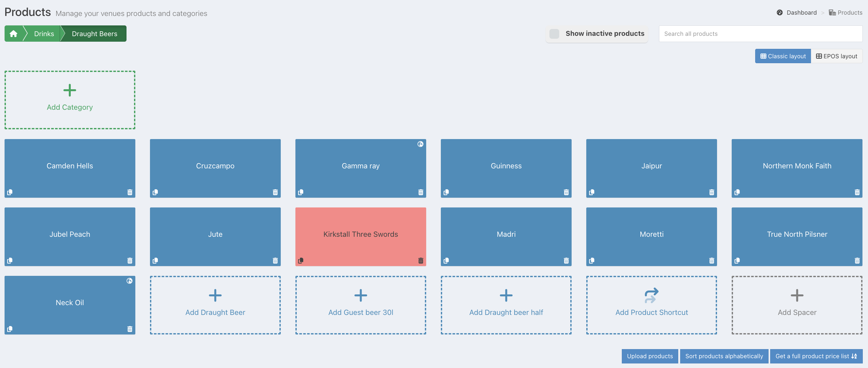
Task: Delete the Moretti product
Action: (x=712, y=261)
